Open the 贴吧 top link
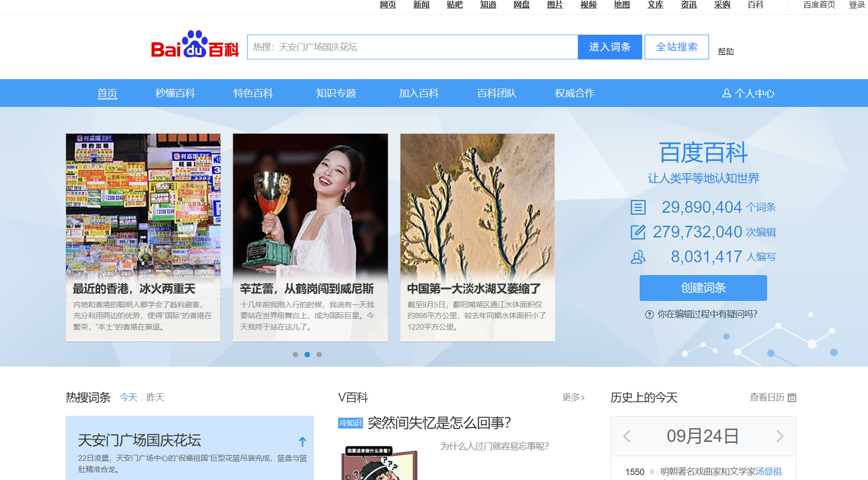Viewport: 868px width, 480px height. [x=455, y=5]
